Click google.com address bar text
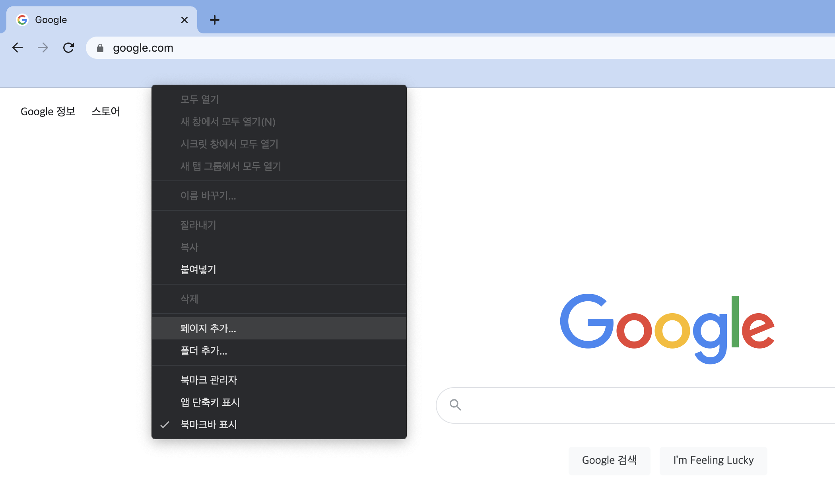 click(143, 48)
